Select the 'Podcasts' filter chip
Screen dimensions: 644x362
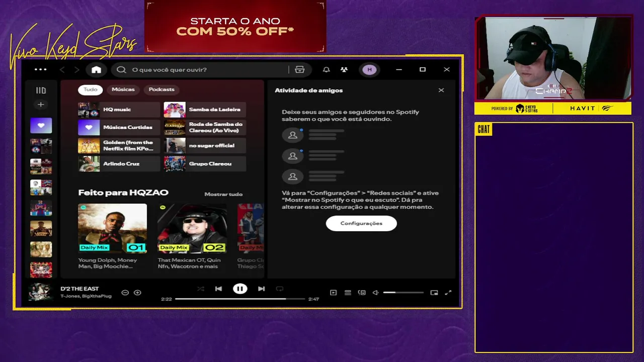(x=162, y=89)
